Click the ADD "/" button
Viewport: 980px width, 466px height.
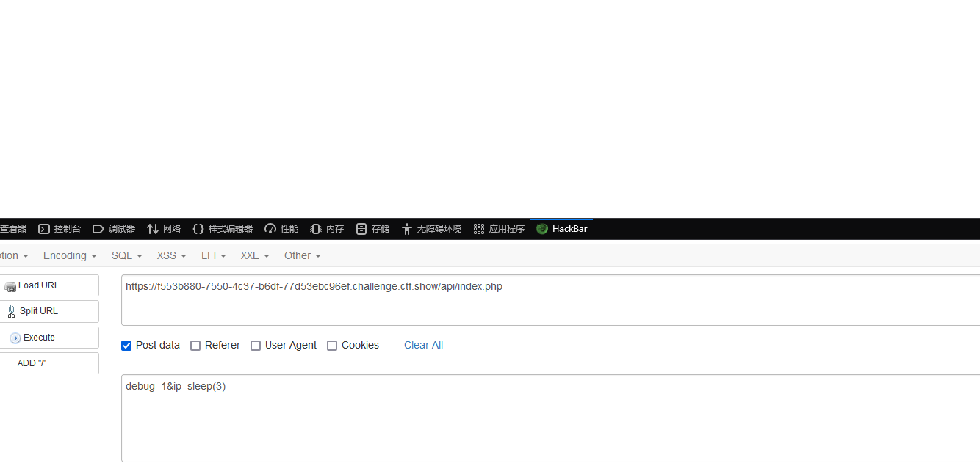click(x=48, y=363)
